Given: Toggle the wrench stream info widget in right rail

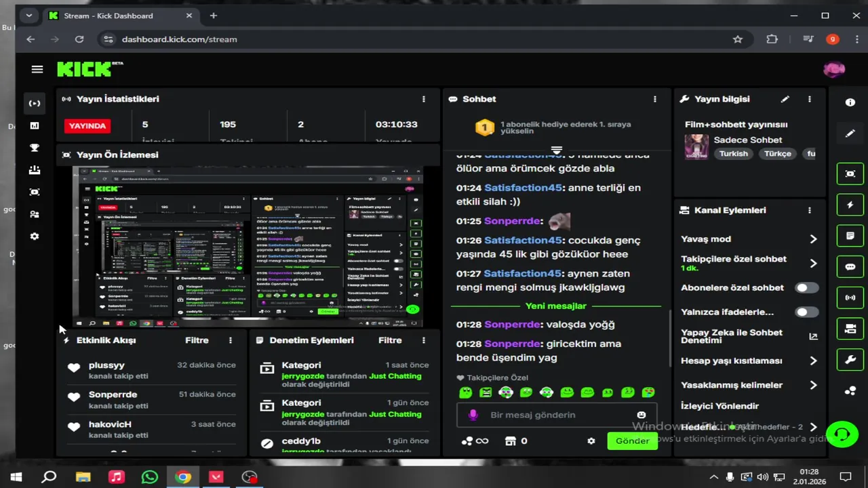Looking at the screenshot, I should 850,360.
